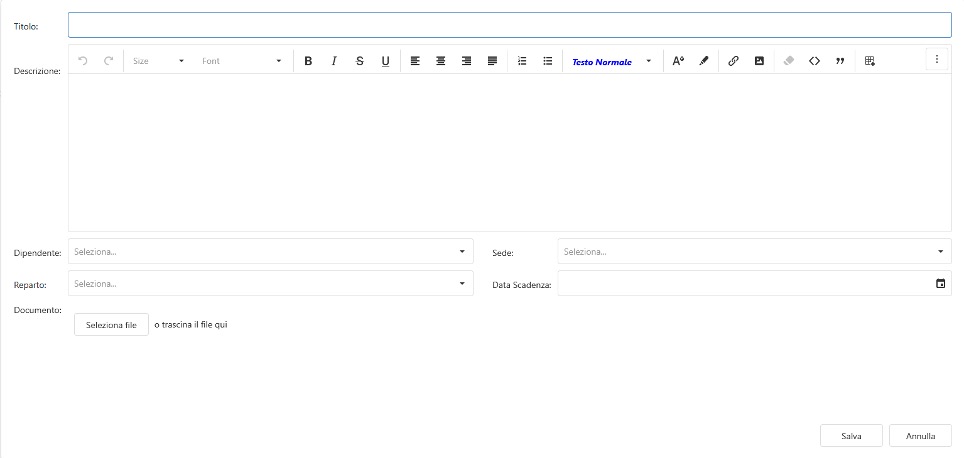Open the code view icon
The width and height of the screenshot is (964, 458).
pos(815,61)
